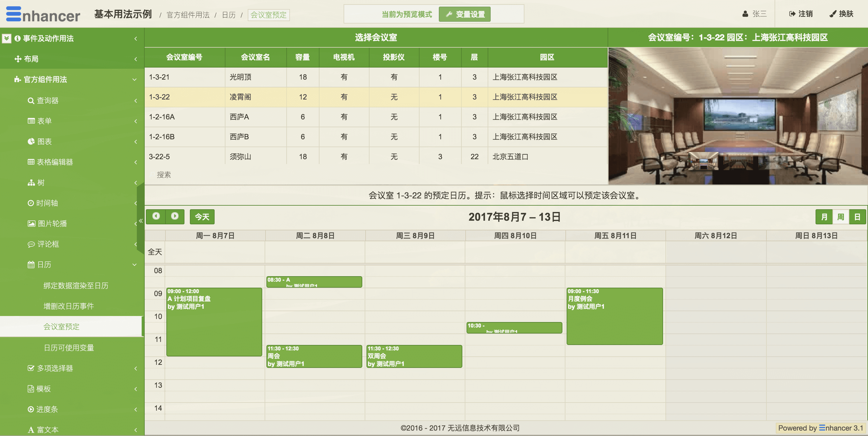Viewport: 868px width, 436px height.
Task: Open 增删改日历事件 menu item
Action: (68, 306)
